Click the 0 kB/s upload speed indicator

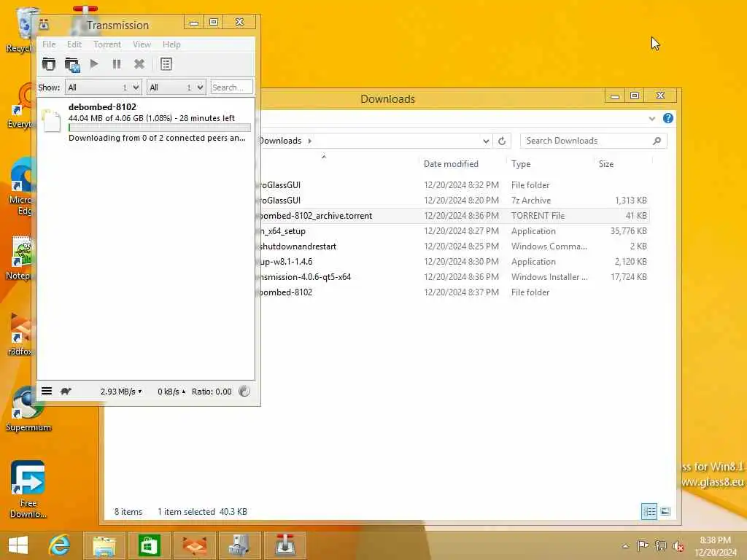[171, 392]
